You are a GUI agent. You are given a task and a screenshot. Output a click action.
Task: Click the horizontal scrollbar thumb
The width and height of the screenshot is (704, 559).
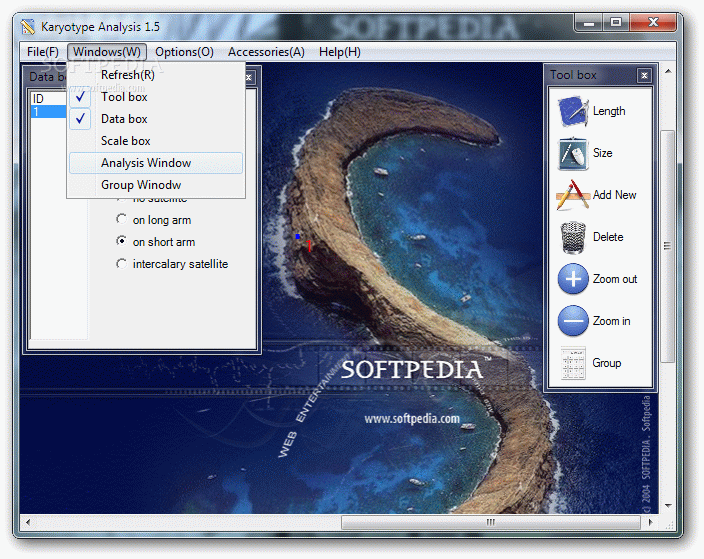tap(490, 522)
